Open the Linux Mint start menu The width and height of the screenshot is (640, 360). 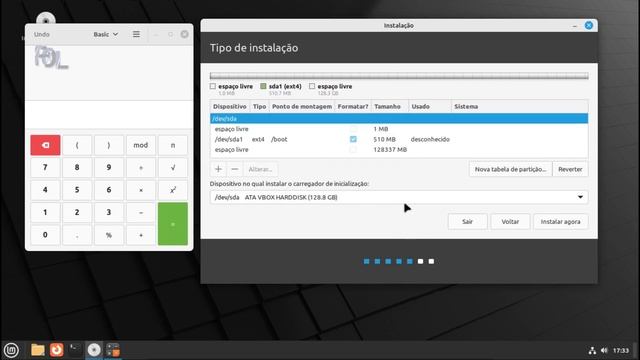11,350
